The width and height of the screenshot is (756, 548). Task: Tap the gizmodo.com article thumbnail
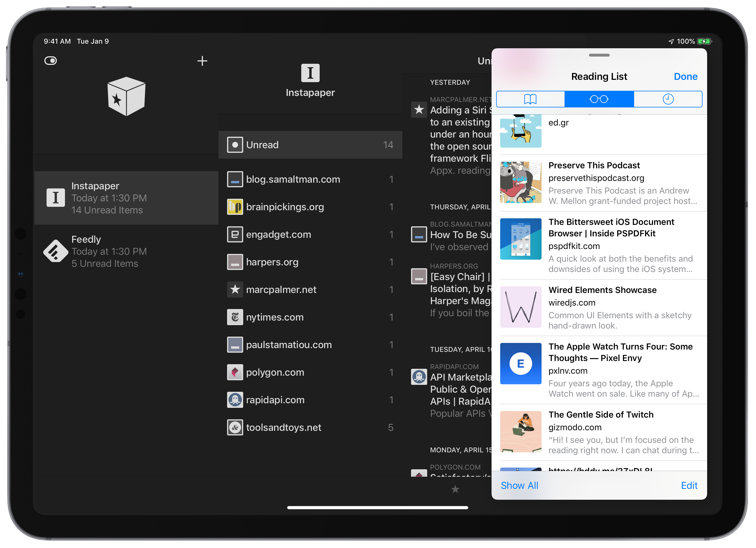click(x=521, y=432)
